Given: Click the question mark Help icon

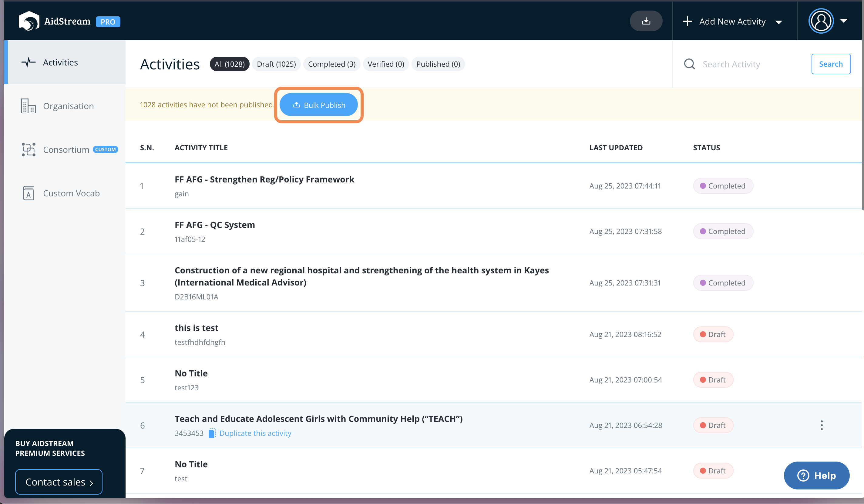Looking at the screenshot, I should pyautogui.click(x=803, y=475).
